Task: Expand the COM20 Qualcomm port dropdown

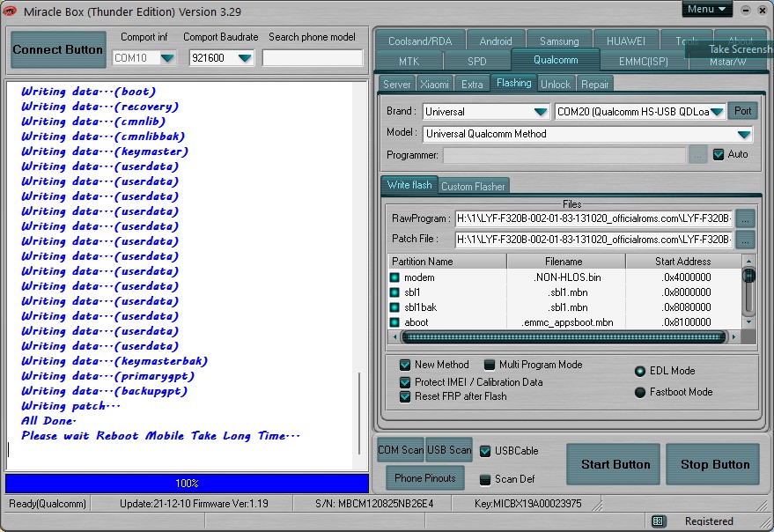Action: (716, 112)
